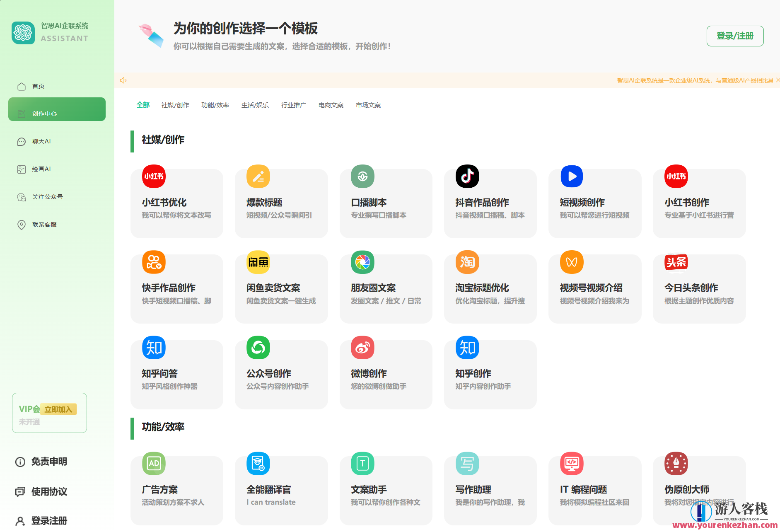Open the 伪原创大师 template card

pyautogui.click(x=699, y=489)
